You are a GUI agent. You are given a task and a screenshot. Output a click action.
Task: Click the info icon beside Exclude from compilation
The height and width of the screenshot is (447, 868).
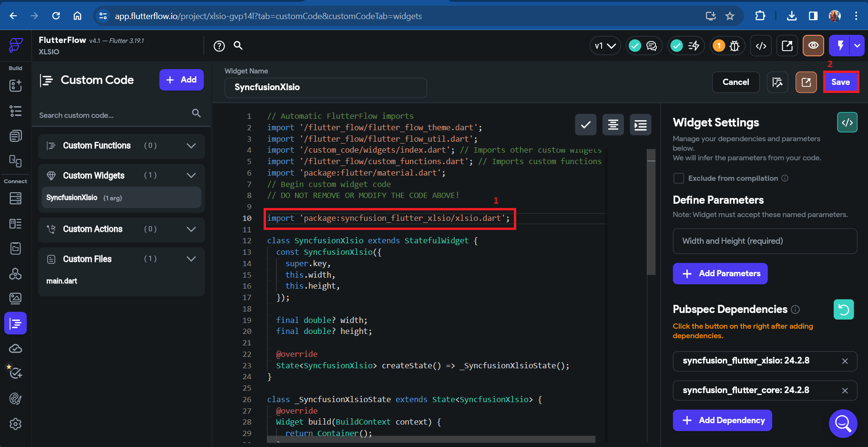click(x=785, y=178)
